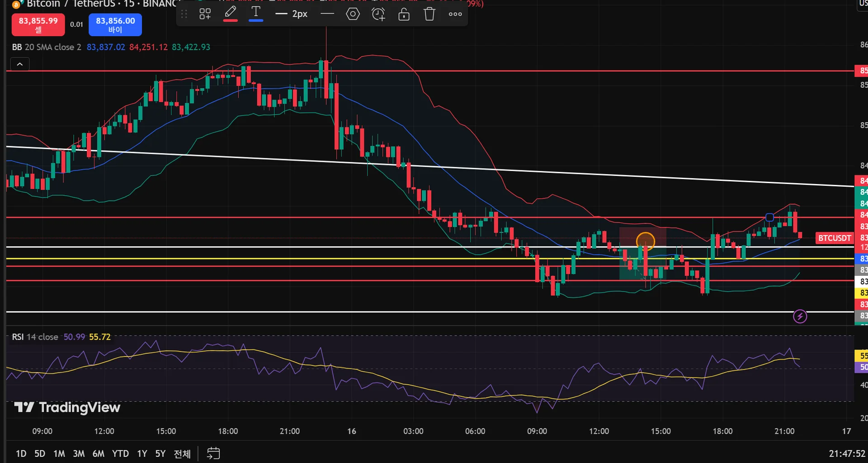Image resolution: width=868 pixels, height=463 pixels.
Task: Delete drawing with trash icon
Action: [429, 14]
